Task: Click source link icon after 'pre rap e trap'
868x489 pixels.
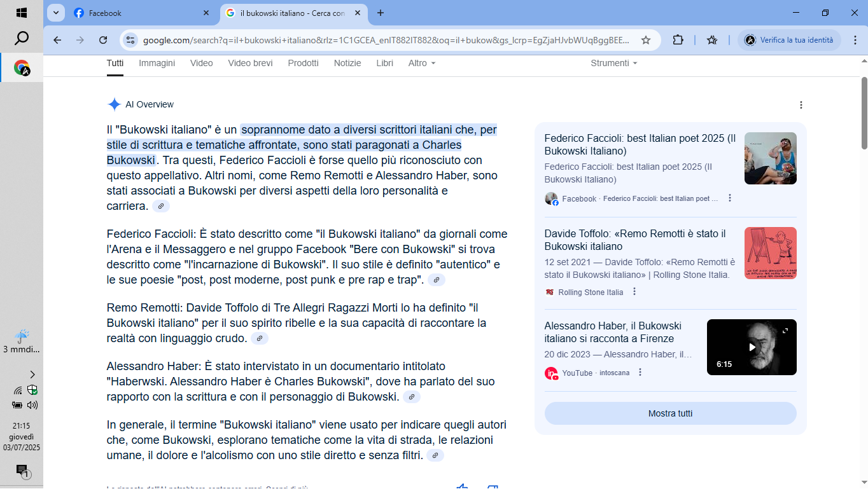Action: (437, 280)
